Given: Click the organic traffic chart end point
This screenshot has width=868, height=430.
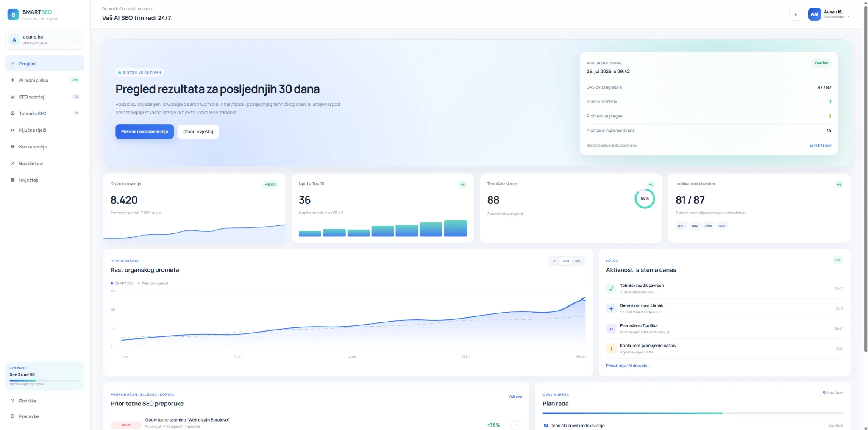Looking at the screenshot, I should (x=584, y=299).
